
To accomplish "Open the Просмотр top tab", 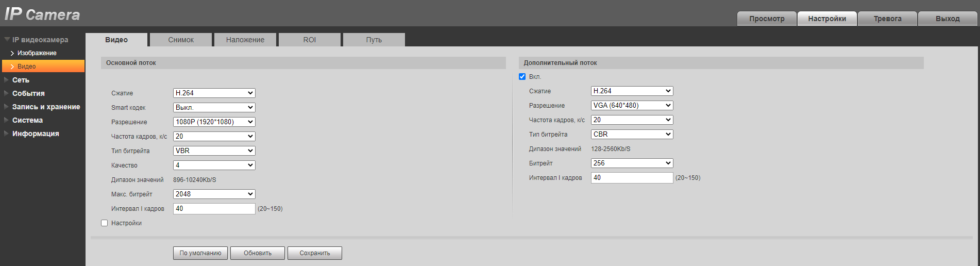I will tap(767, 19).
